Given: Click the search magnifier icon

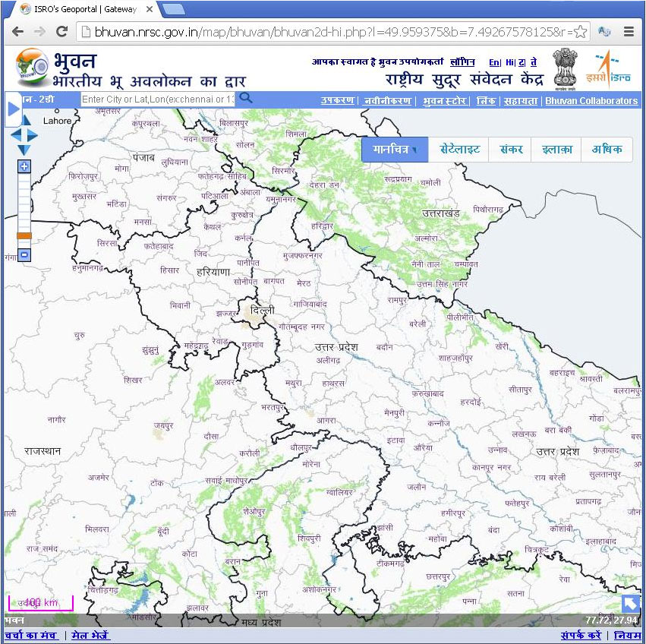Looking at the screenshot, I should click(245, 99).
